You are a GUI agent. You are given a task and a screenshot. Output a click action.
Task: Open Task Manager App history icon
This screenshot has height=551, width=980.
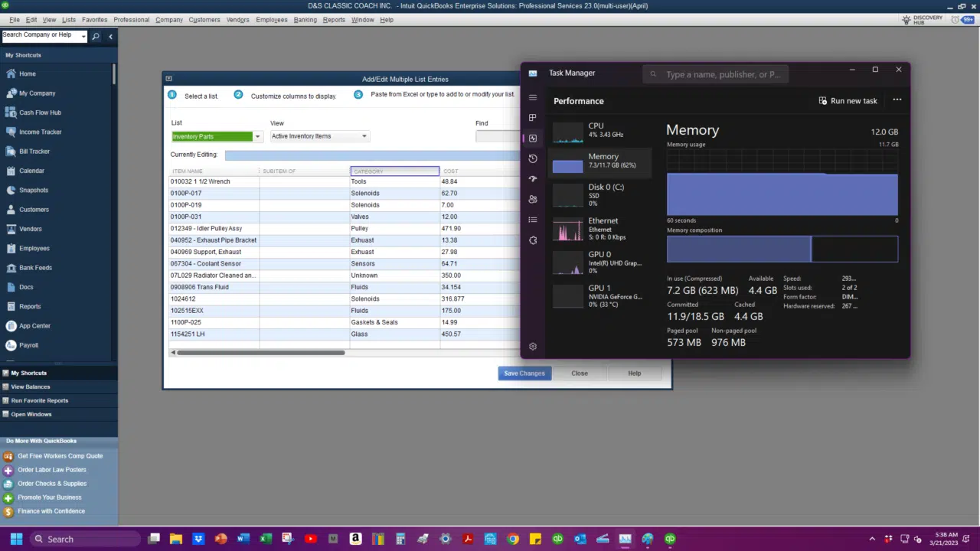(x=533, y=158)
